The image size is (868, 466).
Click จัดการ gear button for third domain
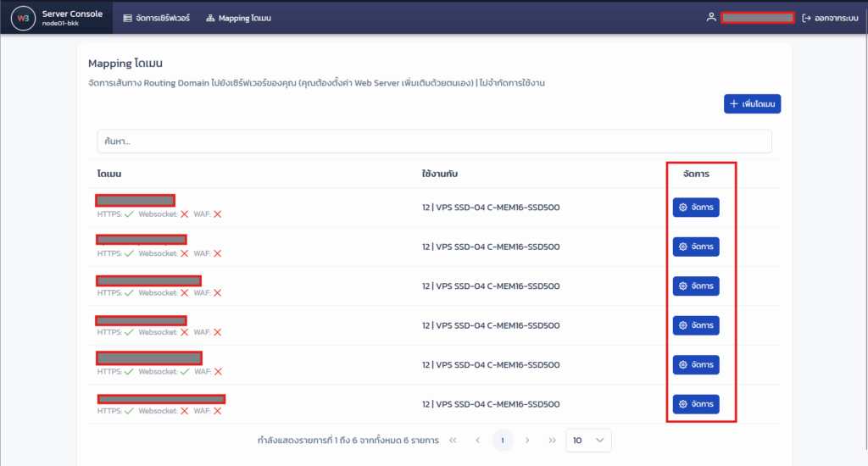tap(696, 286)
